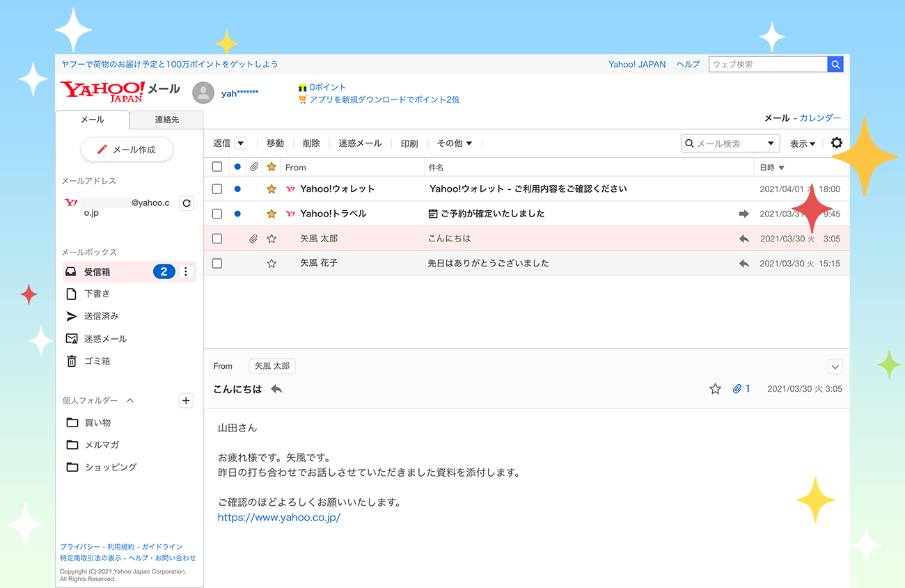Focus the ウェブ検索 input field

click(x=768, y=64)
